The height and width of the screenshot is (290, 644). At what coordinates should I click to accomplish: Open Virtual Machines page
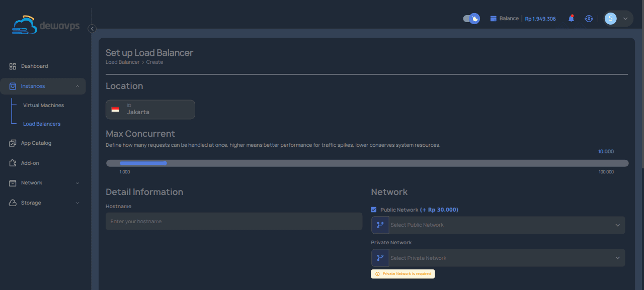point(44,106)
